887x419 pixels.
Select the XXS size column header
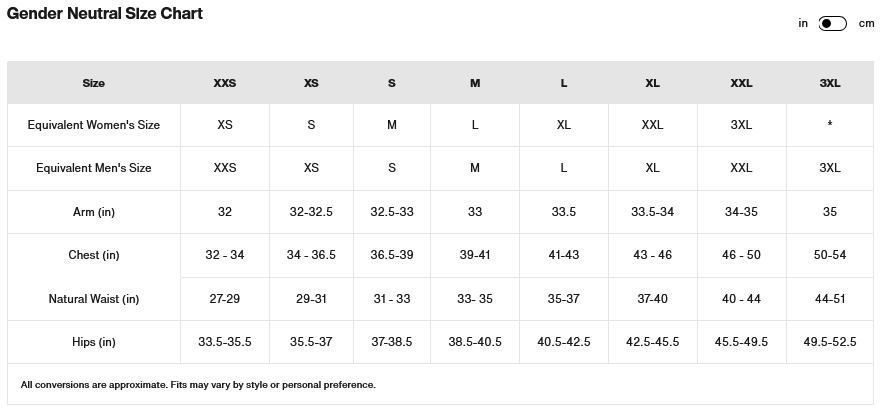(x=225, y=83)
